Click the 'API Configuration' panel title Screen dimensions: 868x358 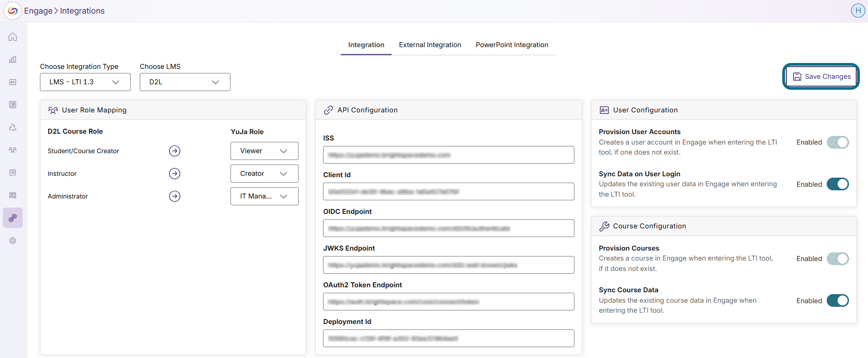(x=368, y=110)
